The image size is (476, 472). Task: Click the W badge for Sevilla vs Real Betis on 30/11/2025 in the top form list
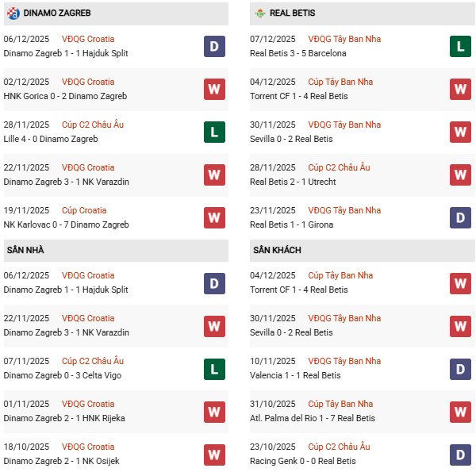pyautogui.click(x=461, y=132)
